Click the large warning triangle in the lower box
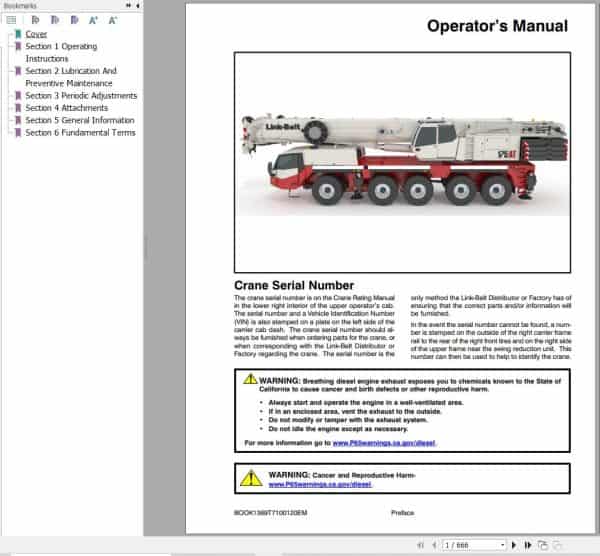The image size is (600, 556). point(251,478)
